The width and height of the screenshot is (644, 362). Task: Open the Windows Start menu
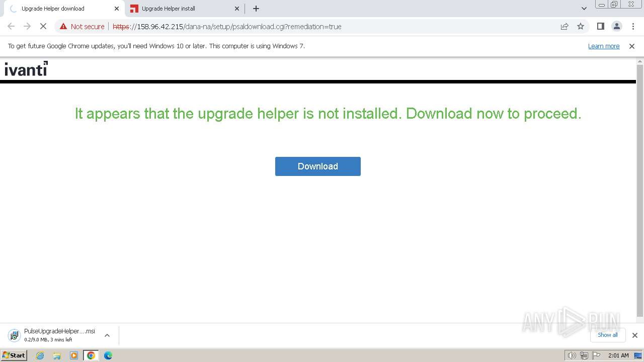click(x=14, y=355)
